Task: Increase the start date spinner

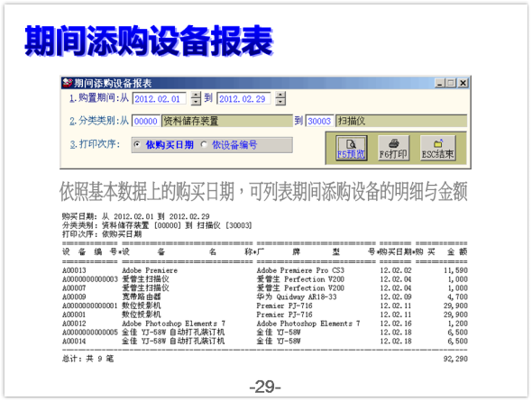Action: click(196, 96)
